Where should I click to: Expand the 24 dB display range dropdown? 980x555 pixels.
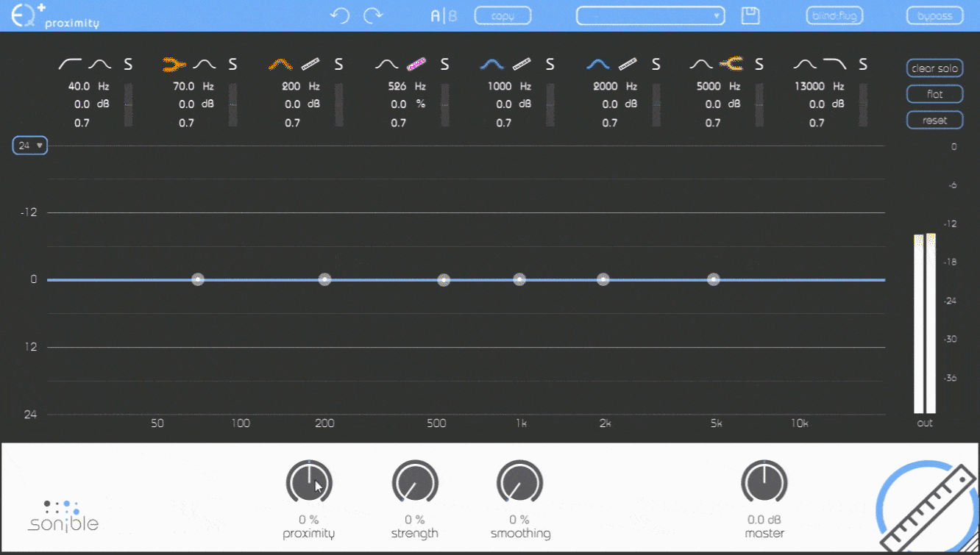click(x=29, y=146)
